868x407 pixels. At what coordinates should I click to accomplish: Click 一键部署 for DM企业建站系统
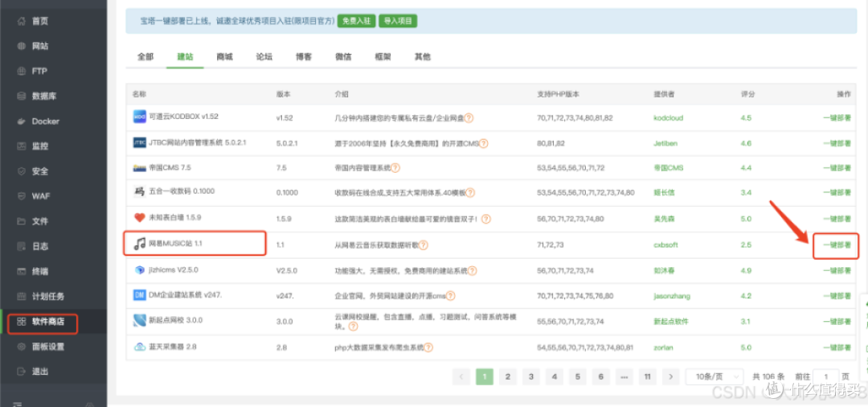[x=837, y=296]
